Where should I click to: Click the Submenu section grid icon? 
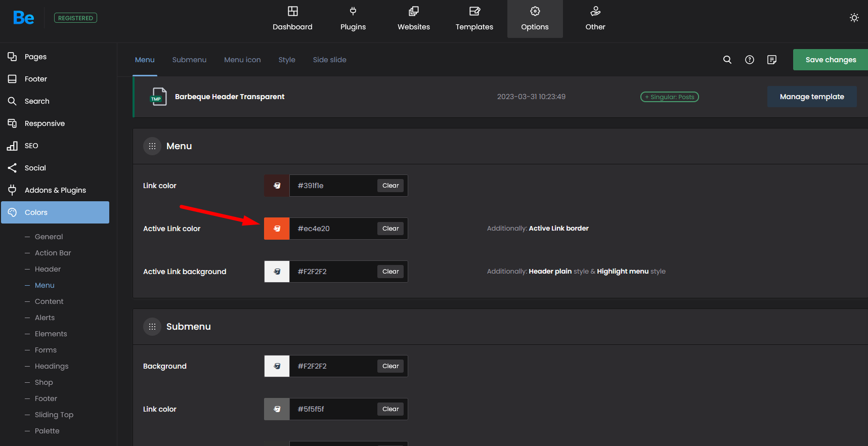click(x=152, y=327)
